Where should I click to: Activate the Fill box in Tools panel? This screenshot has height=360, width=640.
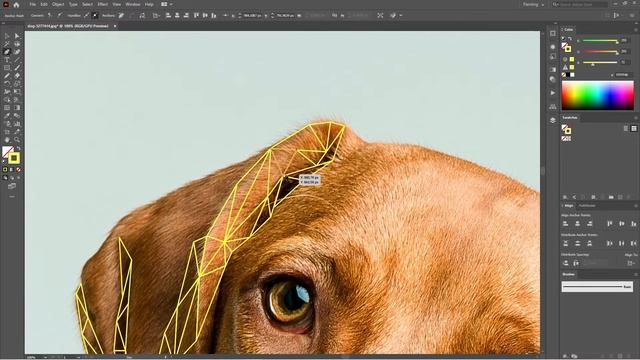click(7, 152)
